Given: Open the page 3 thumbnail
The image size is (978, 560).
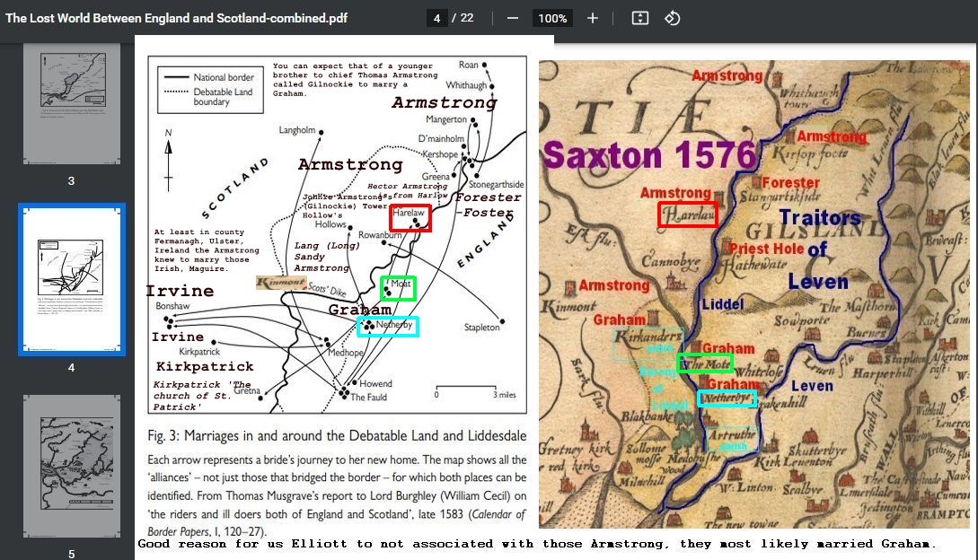Looking at the screenshot, I should click(72, 104).
